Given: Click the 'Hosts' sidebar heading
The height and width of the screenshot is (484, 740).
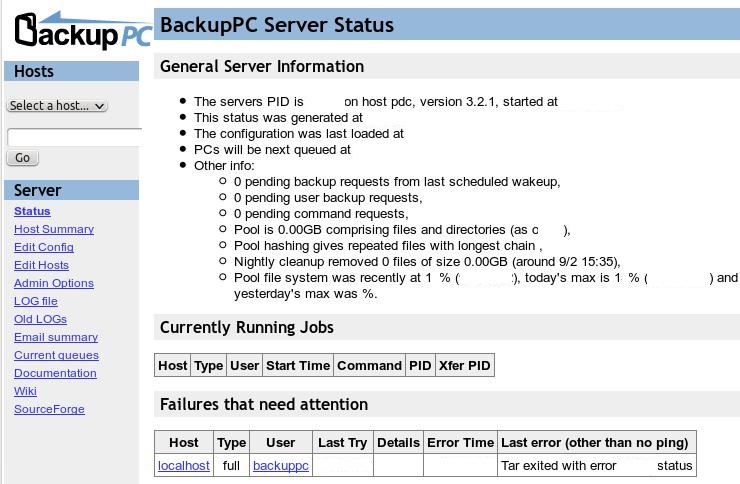Looking at the screenshot, I should (x=34, y=71).
